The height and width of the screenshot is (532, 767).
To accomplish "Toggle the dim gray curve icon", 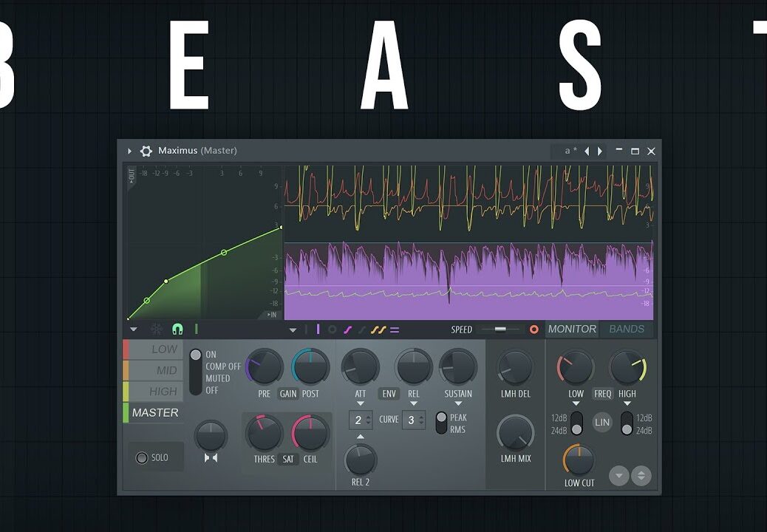I will [x=362, y=330].
